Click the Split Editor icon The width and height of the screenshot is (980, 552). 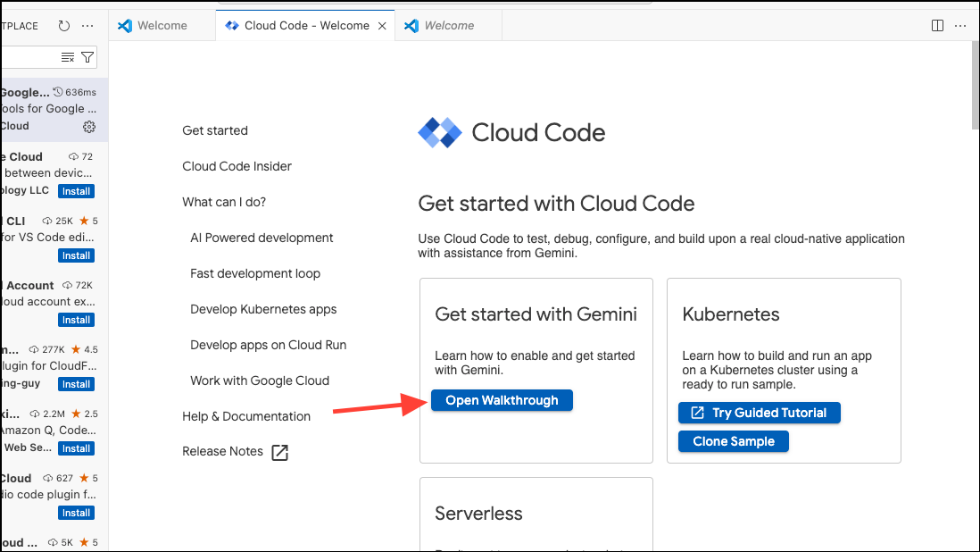tap(936, 25)
